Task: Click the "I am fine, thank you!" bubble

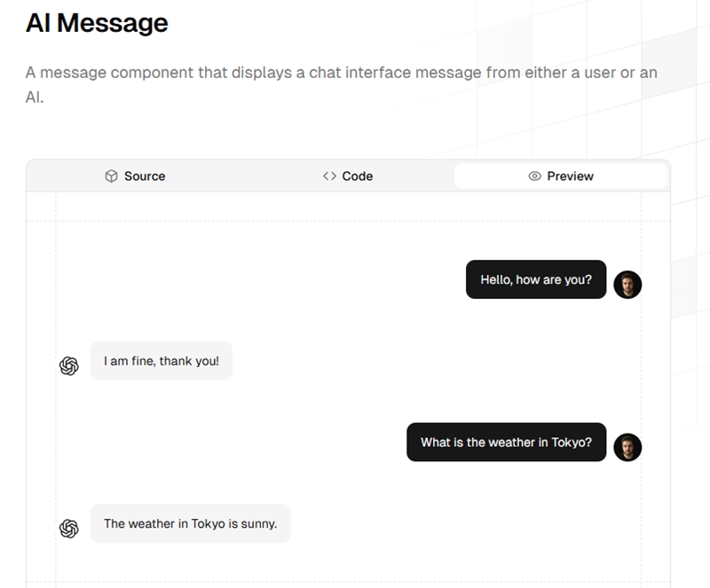Action: pyautogui.click(x=162, y=361)
